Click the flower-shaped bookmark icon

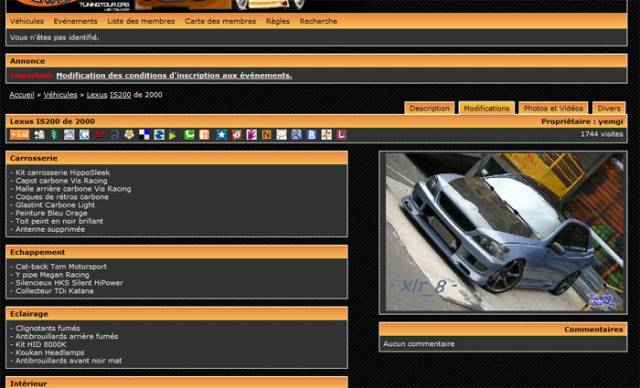129,135
